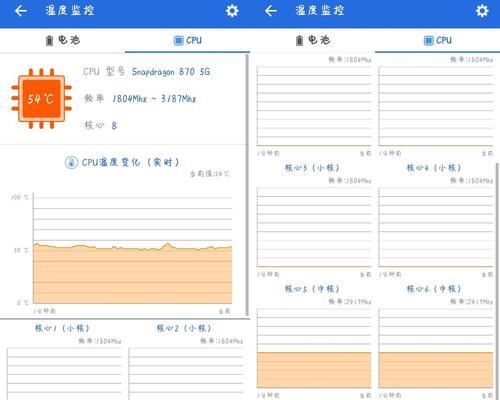Viewport: 500px width, 400px height.
Task: Switch to 电池 tab in right screen
Action: 312,40
